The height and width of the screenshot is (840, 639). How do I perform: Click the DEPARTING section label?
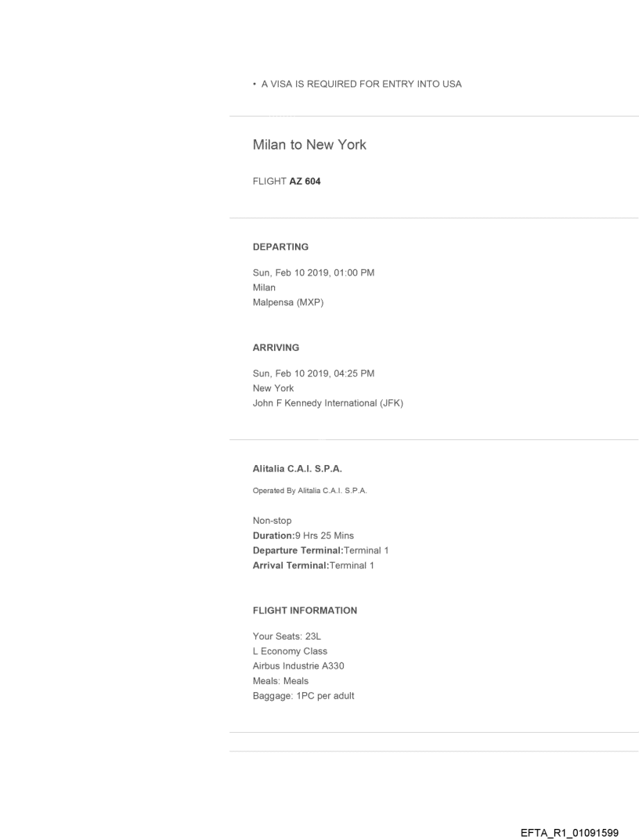pos(280,247)
